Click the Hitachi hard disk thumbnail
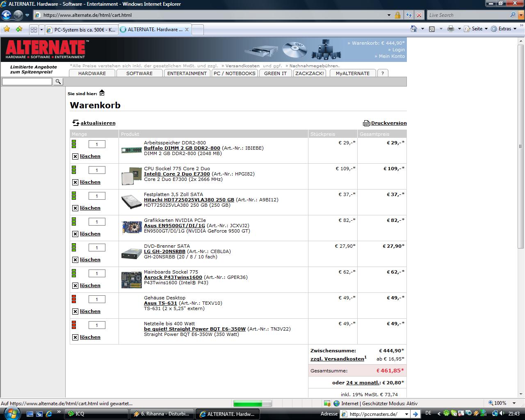 [132, 202]
